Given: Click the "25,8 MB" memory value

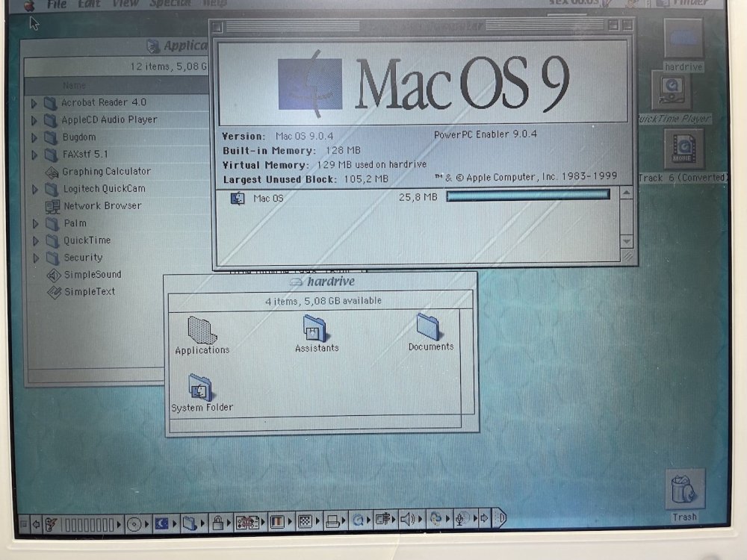Looking at the screenshot, I should click(x=418, y=196).
